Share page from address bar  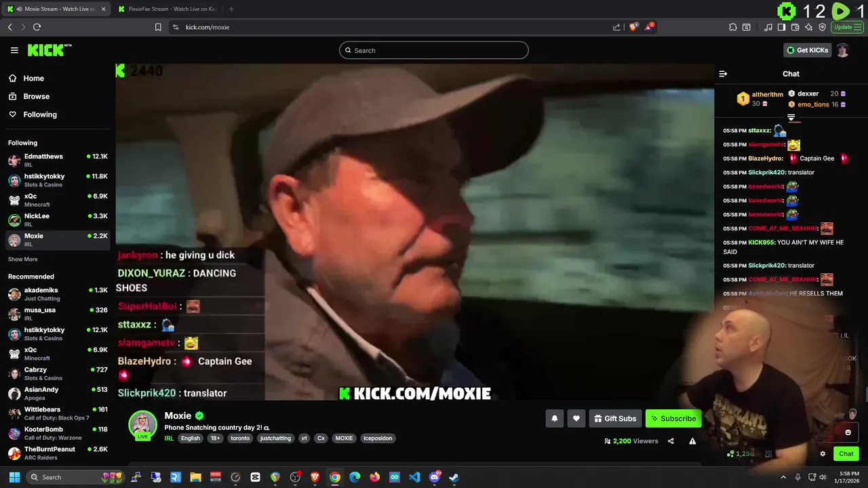click(616, 27)
